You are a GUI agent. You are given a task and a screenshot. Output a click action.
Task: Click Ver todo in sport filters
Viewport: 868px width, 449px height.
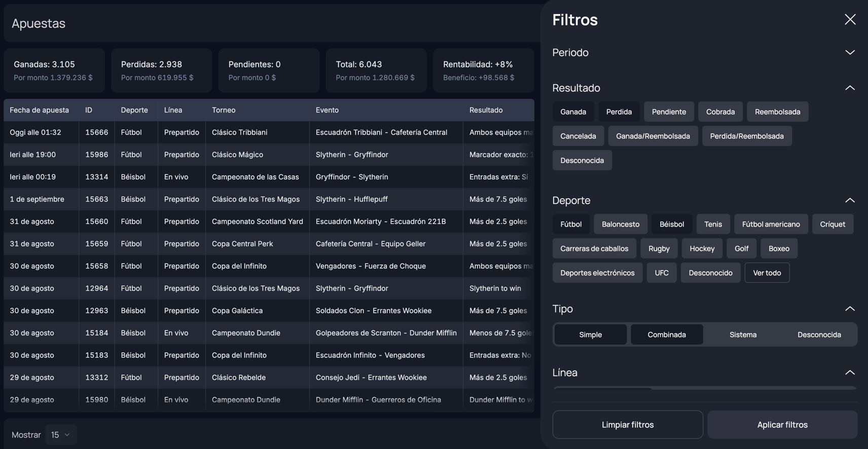[767, 273]
